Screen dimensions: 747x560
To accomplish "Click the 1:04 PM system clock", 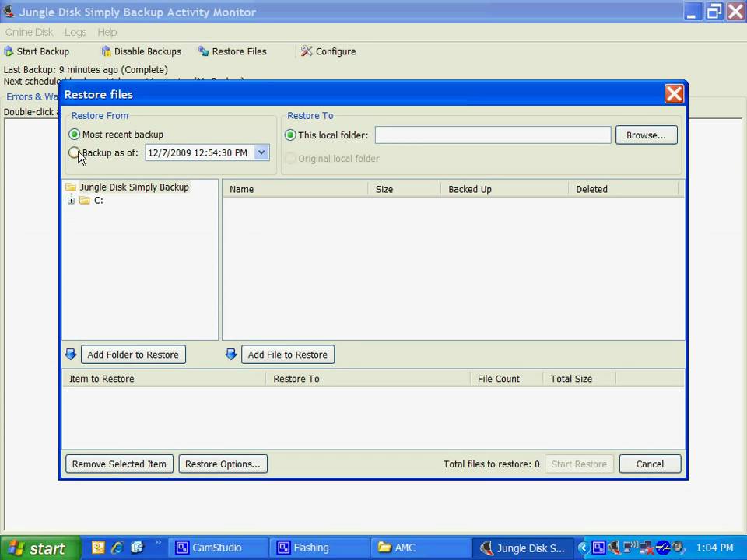I will pos(714,548).
